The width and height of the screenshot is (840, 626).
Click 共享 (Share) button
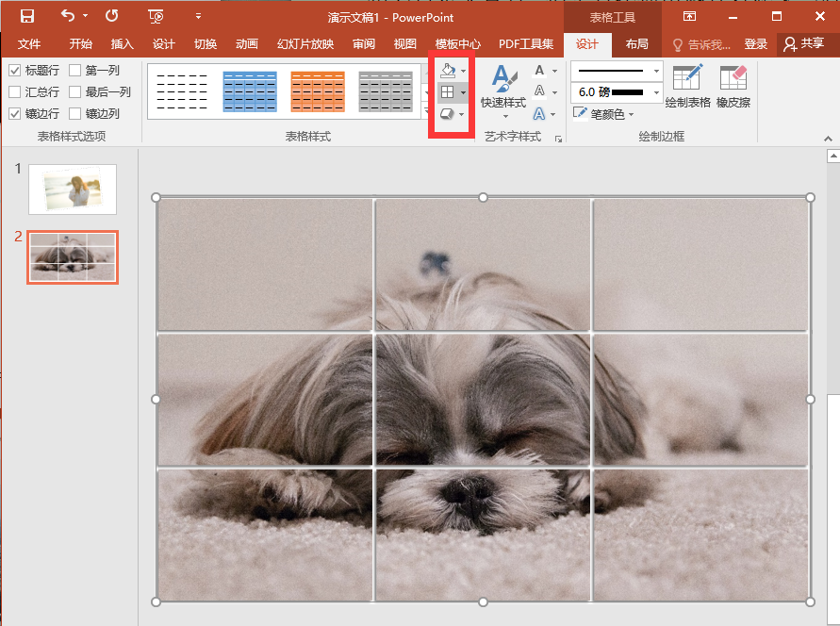click(x=803, y=44)
